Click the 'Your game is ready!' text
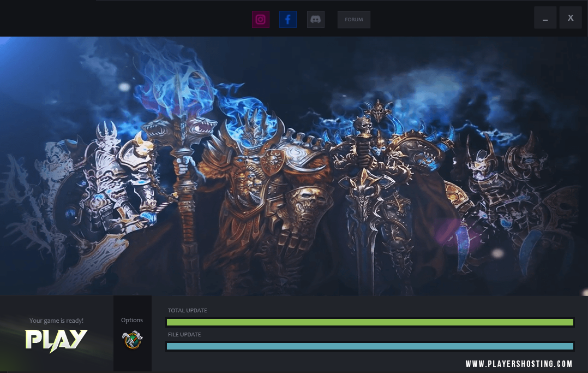The width and height of the screenshot is (588, 373). tap(56, 321)
